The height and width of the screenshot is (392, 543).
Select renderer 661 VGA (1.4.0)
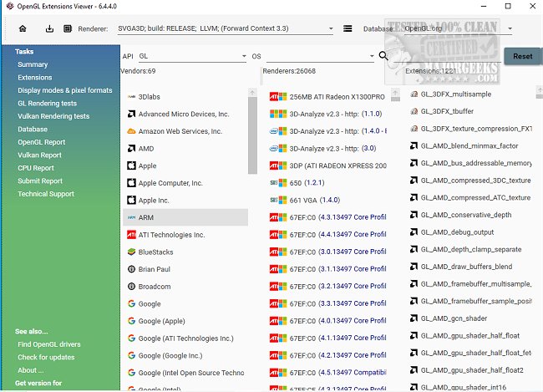[x=327, y=200]
